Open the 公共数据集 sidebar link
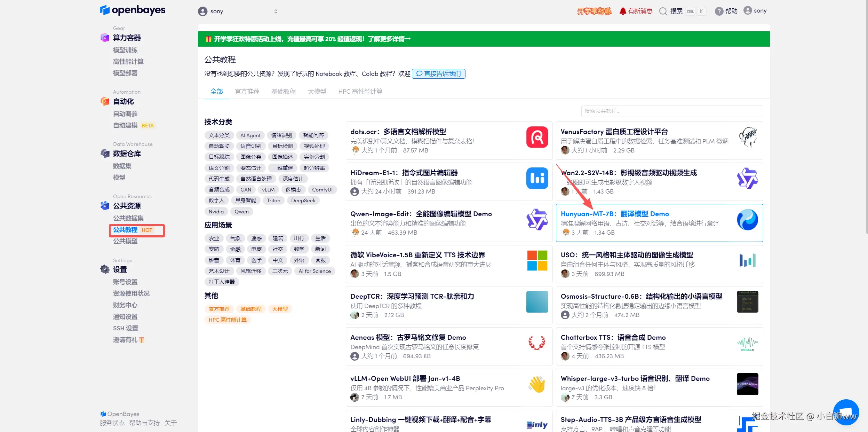The width and height of the screenshot is (868, 432). coord(128,218)
